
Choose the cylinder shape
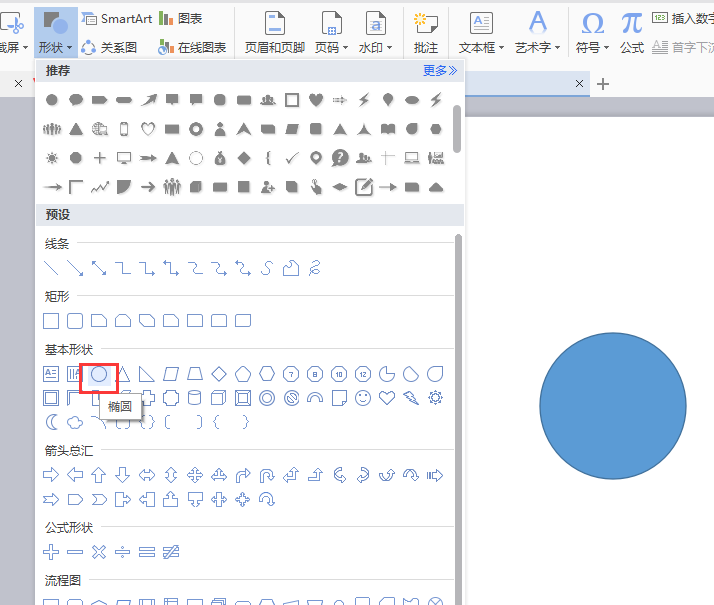195,398
